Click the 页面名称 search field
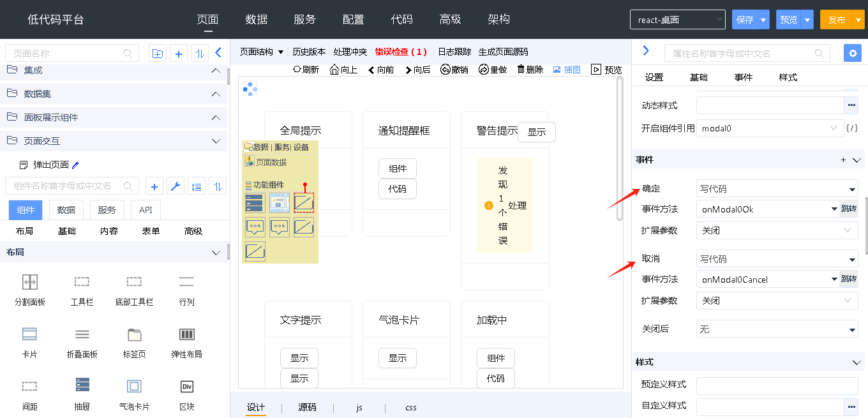The image size is (868, 418). tap(72, 54)
